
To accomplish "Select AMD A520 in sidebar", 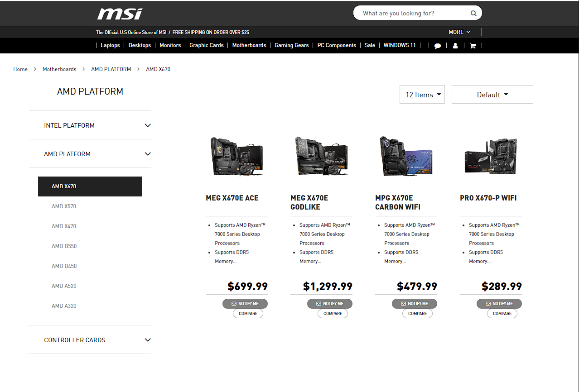I will point(64,286).
